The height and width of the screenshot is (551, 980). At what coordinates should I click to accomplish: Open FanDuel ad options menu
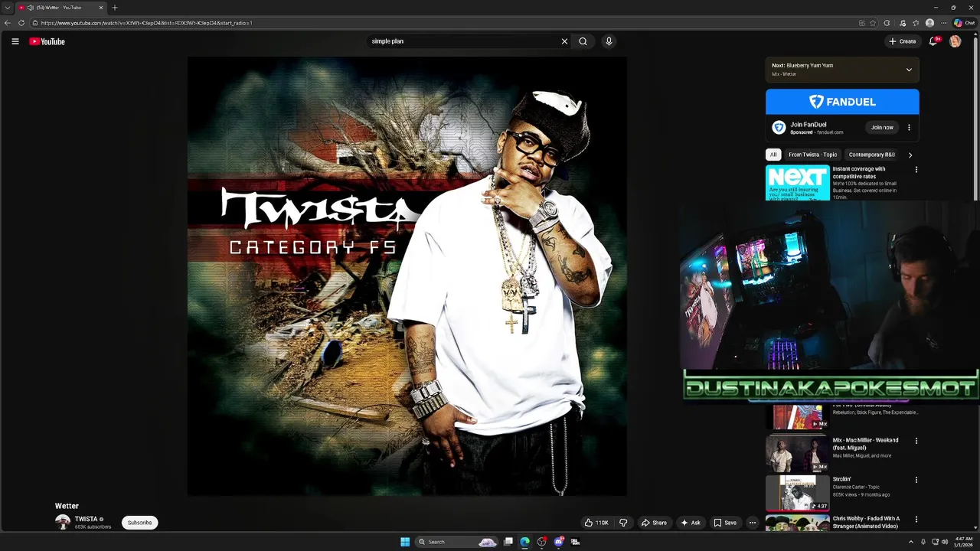(x=909, y=128)
